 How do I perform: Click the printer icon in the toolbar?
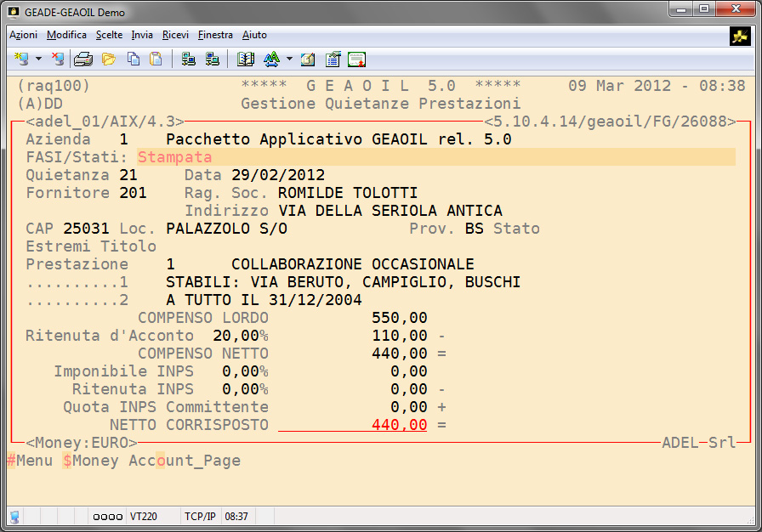82,59
